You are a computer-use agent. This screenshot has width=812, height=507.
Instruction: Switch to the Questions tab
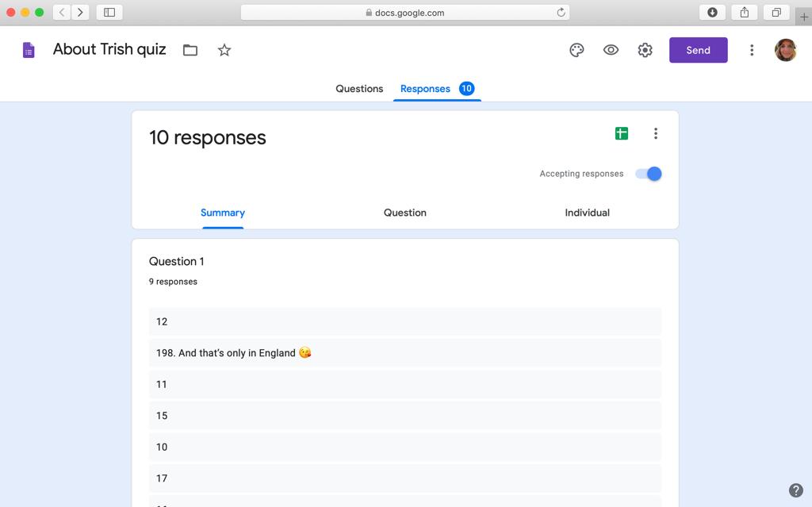[x=359, y=89]
